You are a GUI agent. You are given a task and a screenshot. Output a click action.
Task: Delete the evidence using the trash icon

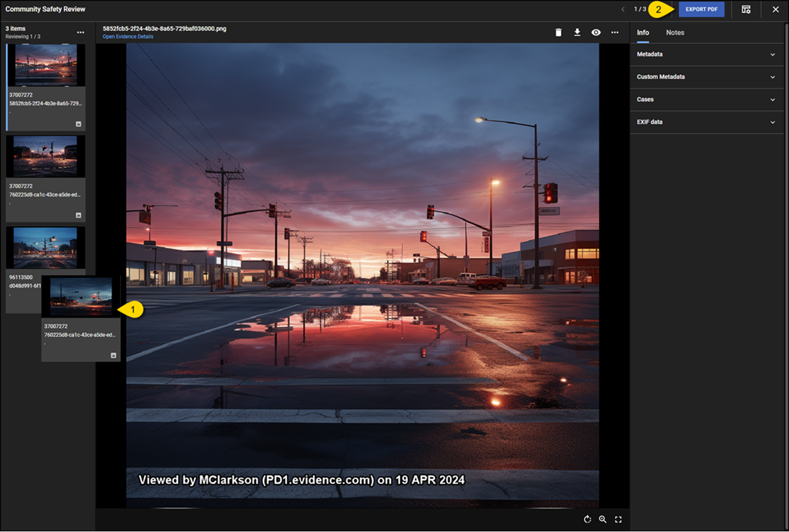(558, 32)
